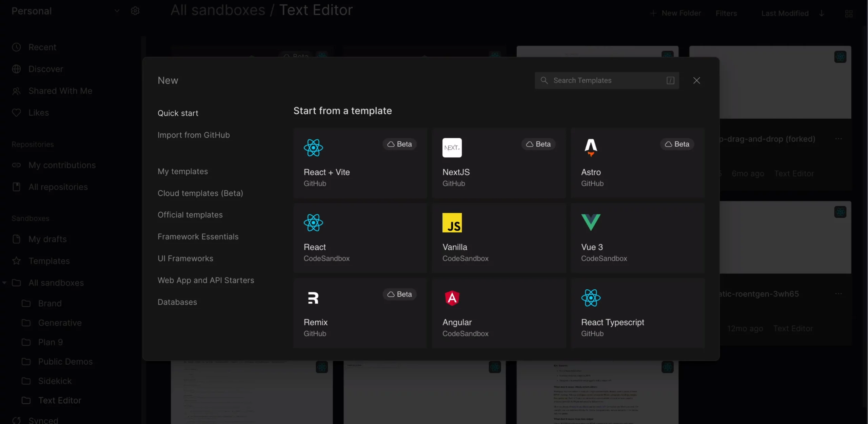The width and height of the screenshot is (868, 424).
Task: Select the React CodeSandbox template
Action: pyautogui.click(x=360, y=238)
